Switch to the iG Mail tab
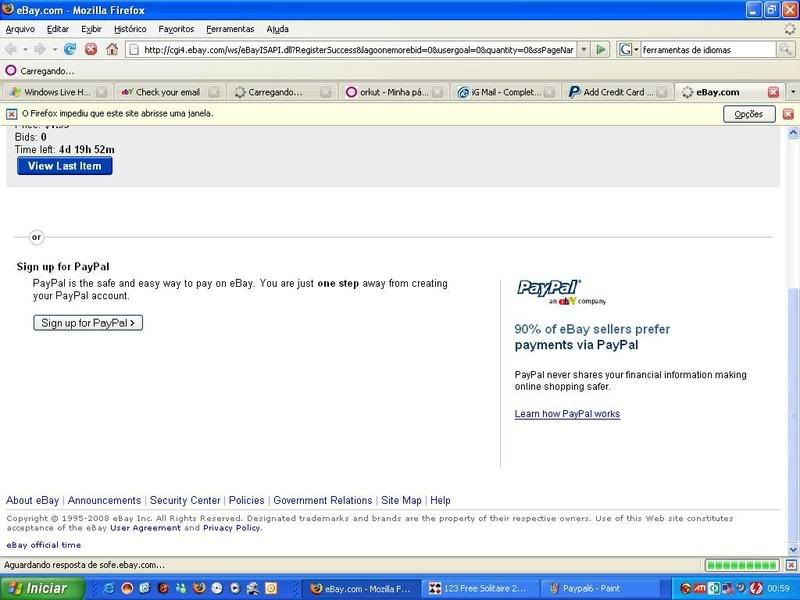800x600 pixels. [506, 92]
